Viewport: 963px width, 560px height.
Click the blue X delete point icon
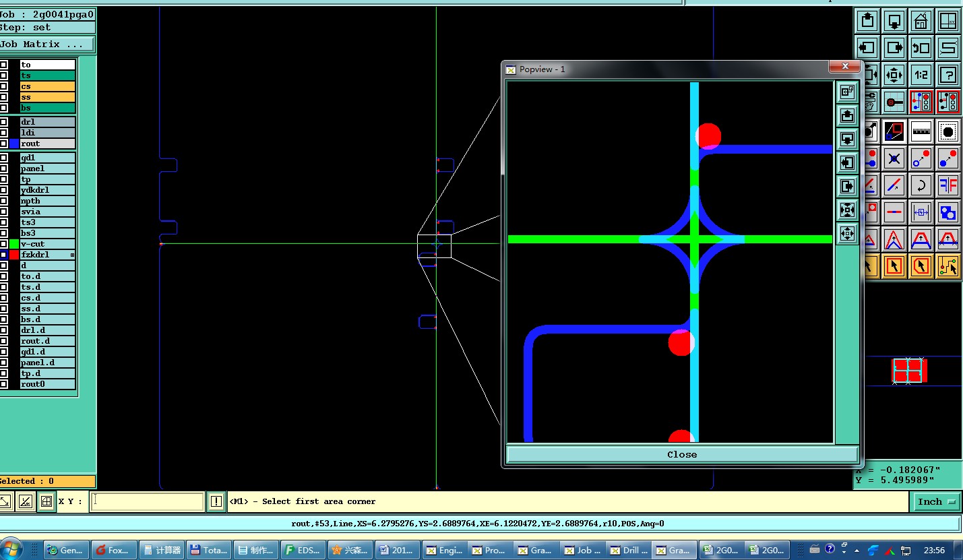pyautogui.click(x=894, y=159)
